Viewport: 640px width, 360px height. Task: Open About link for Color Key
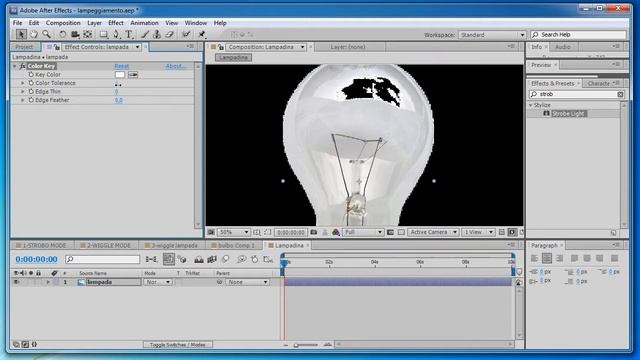(x=176, y=66)
